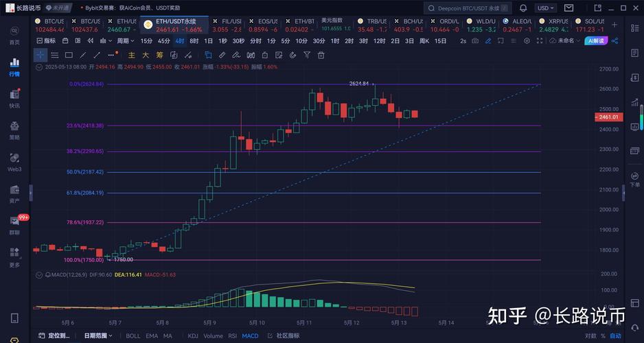Select the ruler measurement tool
This screenshot has height=343, width=644.
click(222, 55)
